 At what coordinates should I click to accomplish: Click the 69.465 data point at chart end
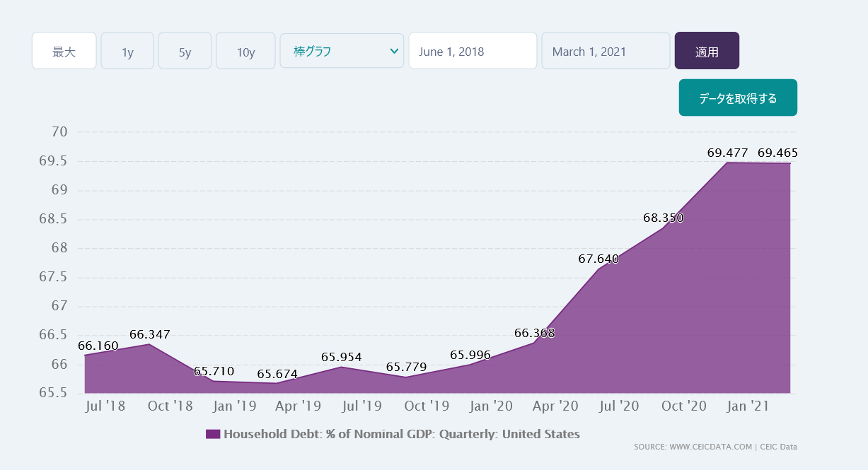click(778, 153)
